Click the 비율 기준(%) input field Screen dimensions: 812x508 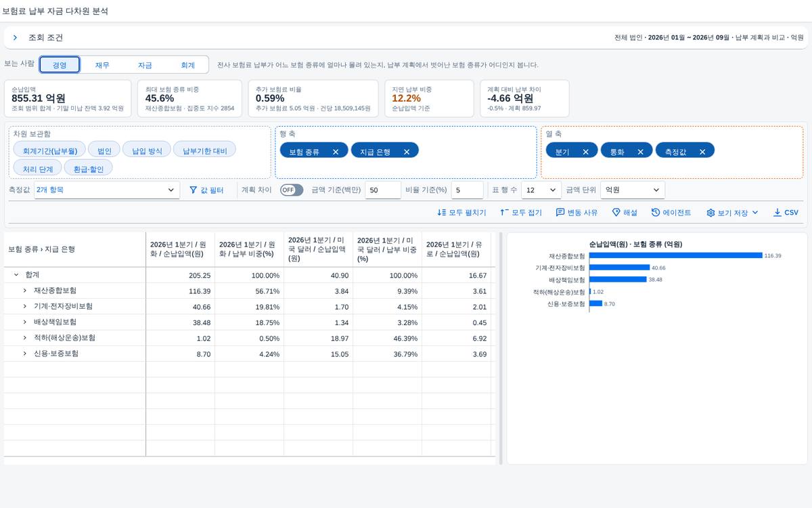468,190
